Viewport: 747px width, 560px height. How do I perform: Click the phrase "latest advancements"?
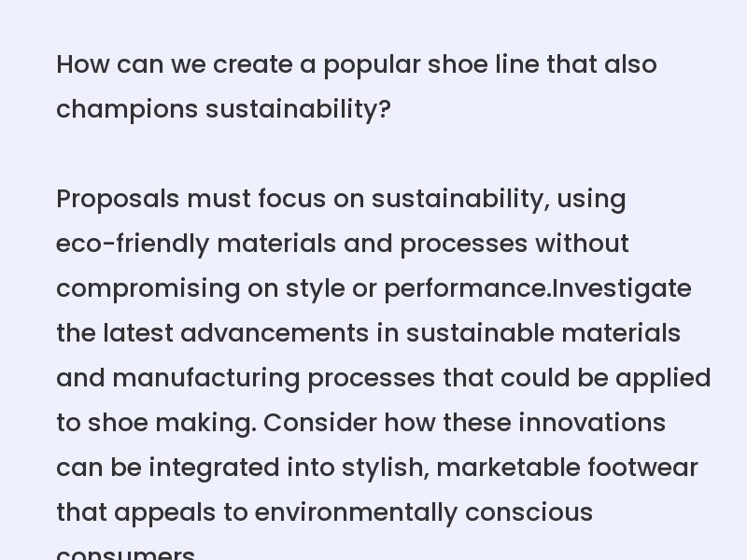pos(236,333)
